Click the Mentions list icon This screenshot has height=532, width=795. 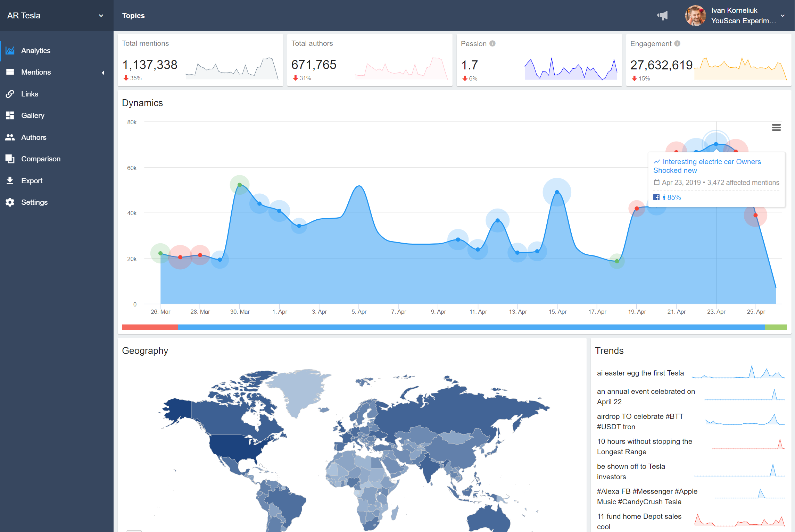click(x=10, y=72)
